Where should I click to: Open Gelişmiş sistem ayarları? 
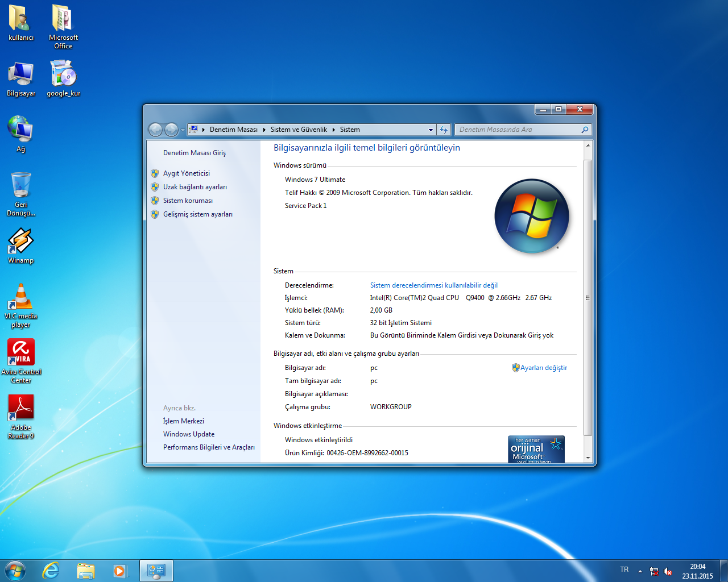coord(198,214)
